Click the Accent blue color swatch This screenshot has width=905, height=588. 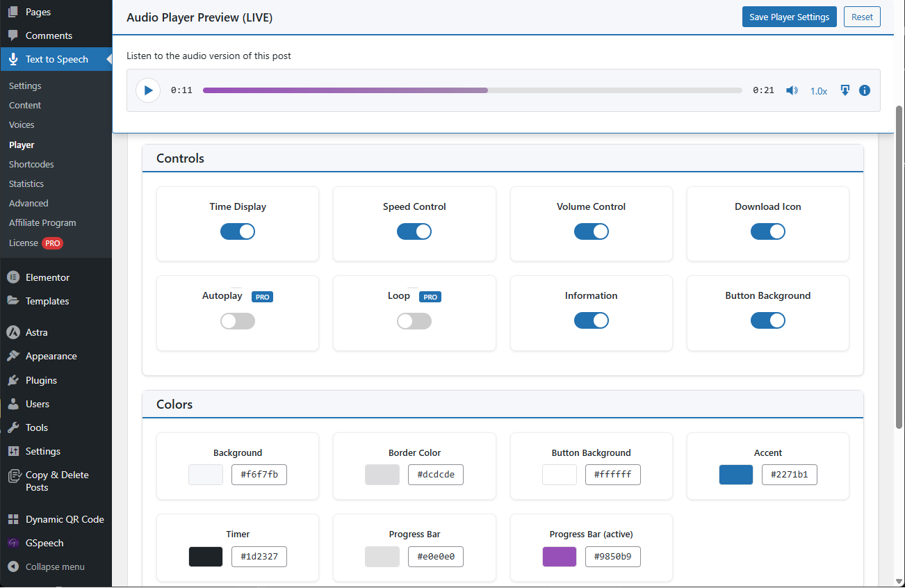click(736, 475)
